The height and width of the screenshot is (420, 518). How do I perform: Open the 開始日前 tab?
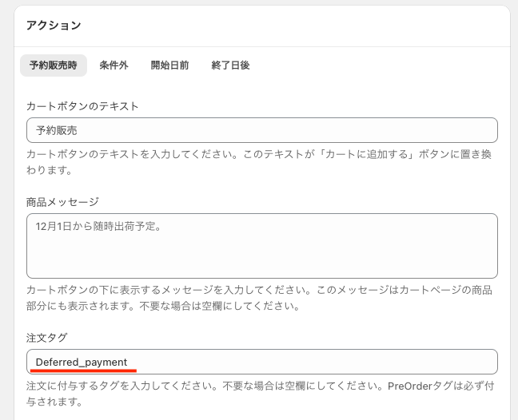(x=169, y=65)
